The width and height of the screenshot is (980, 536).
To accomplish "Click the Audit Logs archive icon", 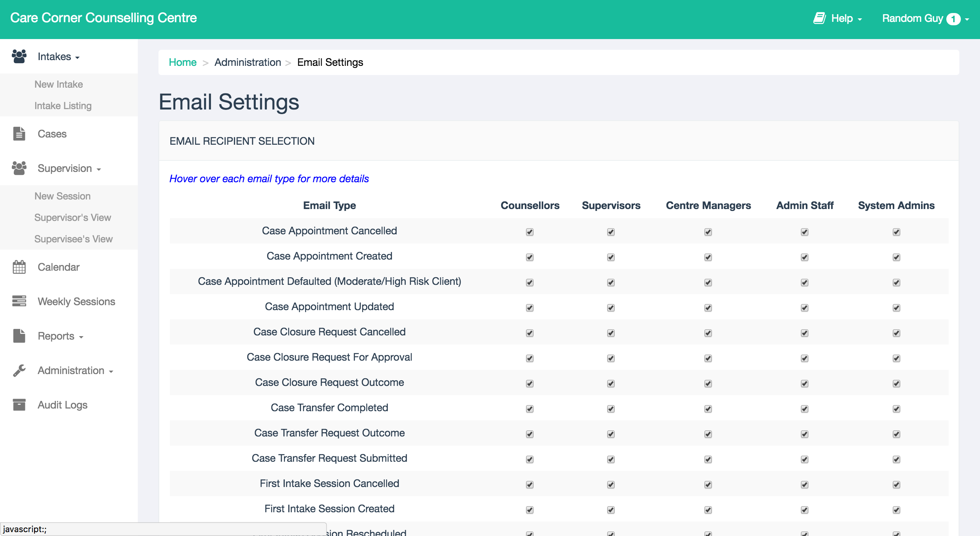I will pos(19,405).
